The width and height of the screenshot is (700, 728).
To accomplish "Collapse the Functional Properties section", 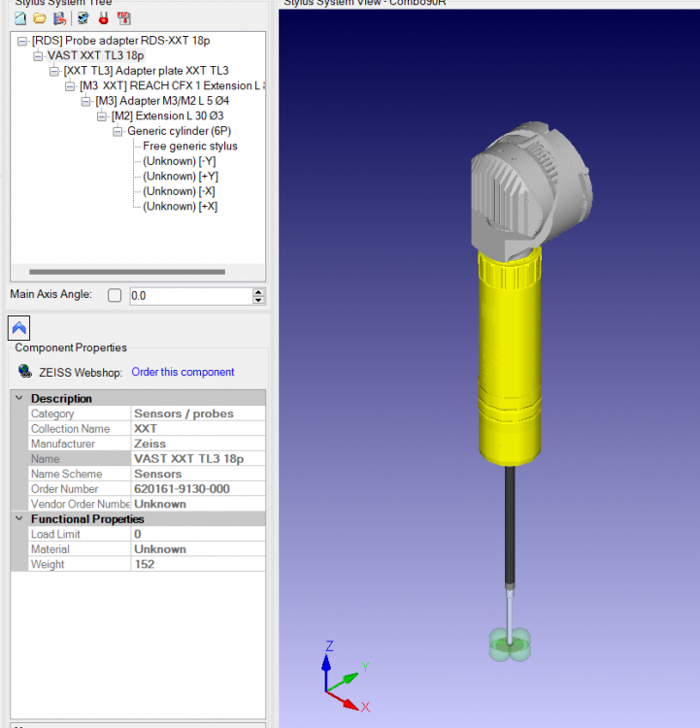I will tap(18, 519).
